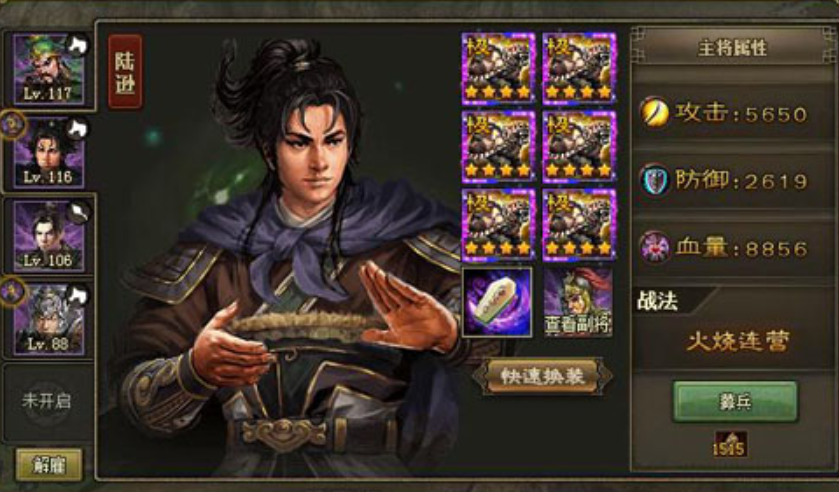Open the middle-left equipment slot
The height and width of the screenshot is (492, 839).
coord(498,146)
